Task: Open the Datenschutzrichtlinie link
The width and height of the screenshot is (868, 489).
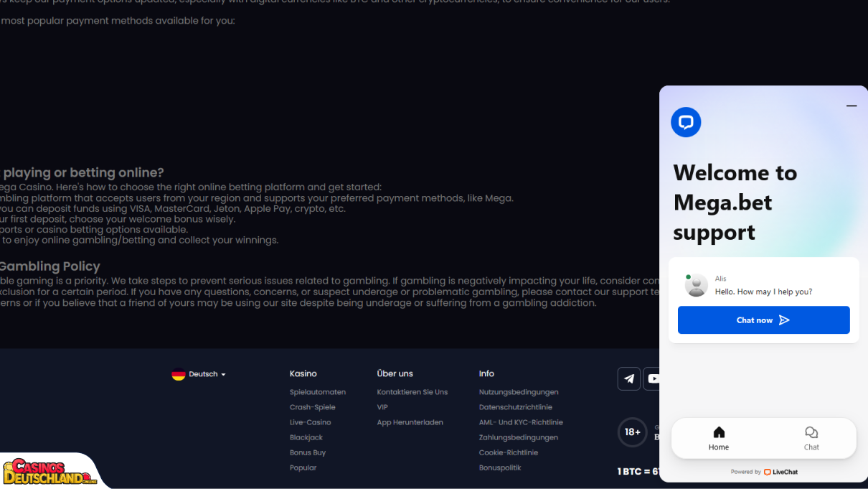Action: 516,407
